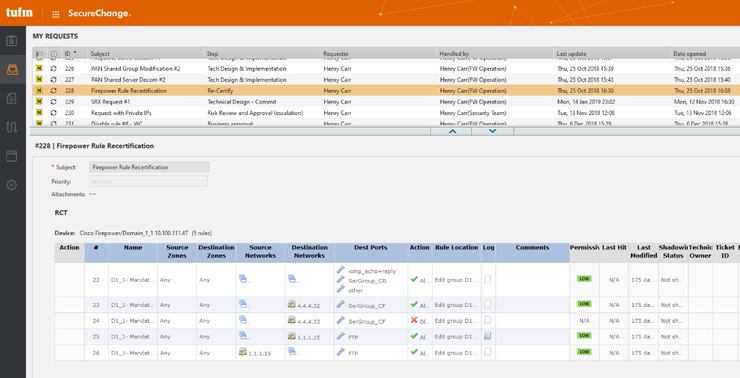The image size is (740, 378).
Task: Click Edit group D1 in rule 23
Action: tap(455, 305)
